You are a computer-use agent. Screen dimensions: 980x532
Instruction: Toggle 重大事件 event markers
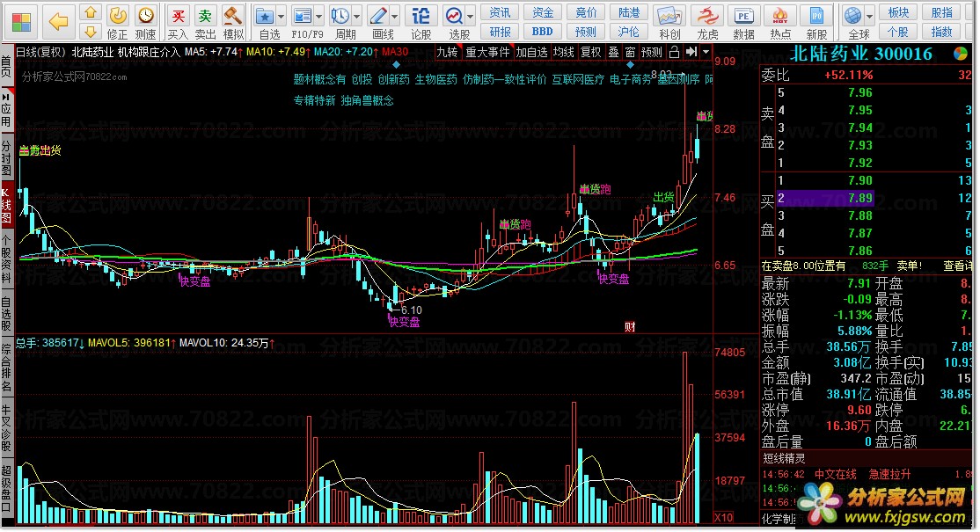coord(487,53)
